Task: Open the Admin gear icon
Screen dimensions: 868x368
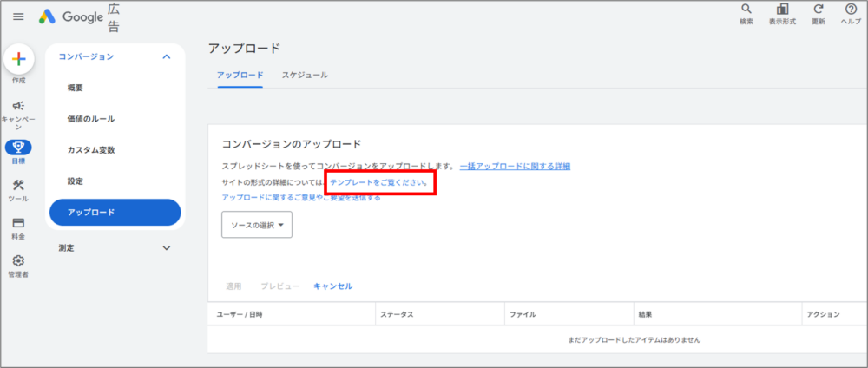Action: coord(18,261)
